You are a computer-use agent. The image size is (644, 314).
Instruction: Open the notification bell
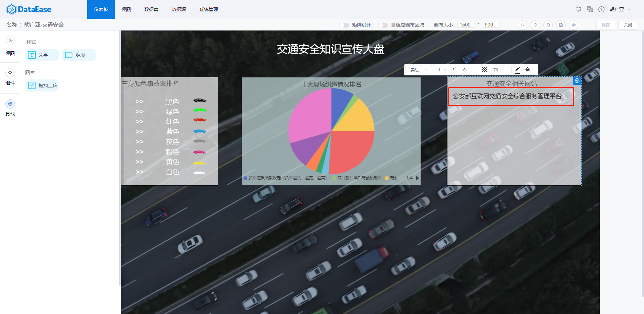pyautogui.click(x=579, y=9)
